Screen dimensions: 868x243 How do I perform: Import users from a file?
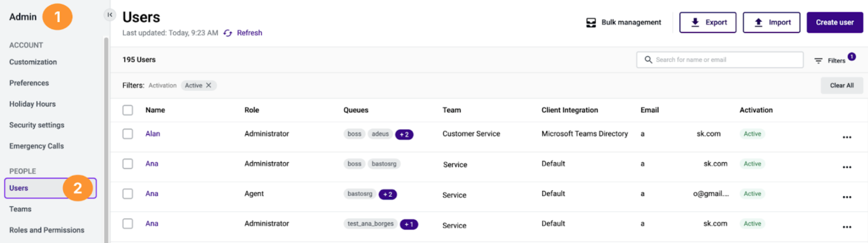click(x=772, y=22)
